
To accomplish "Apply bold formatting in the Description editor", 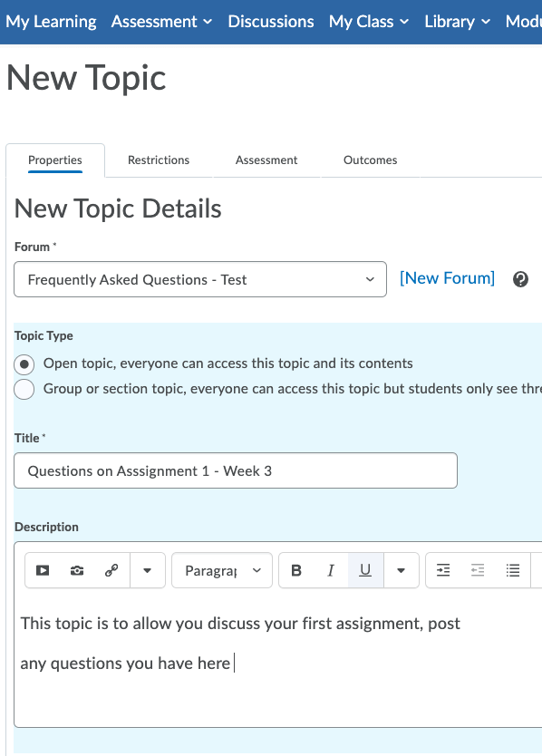I will click(x=295, y=570).
